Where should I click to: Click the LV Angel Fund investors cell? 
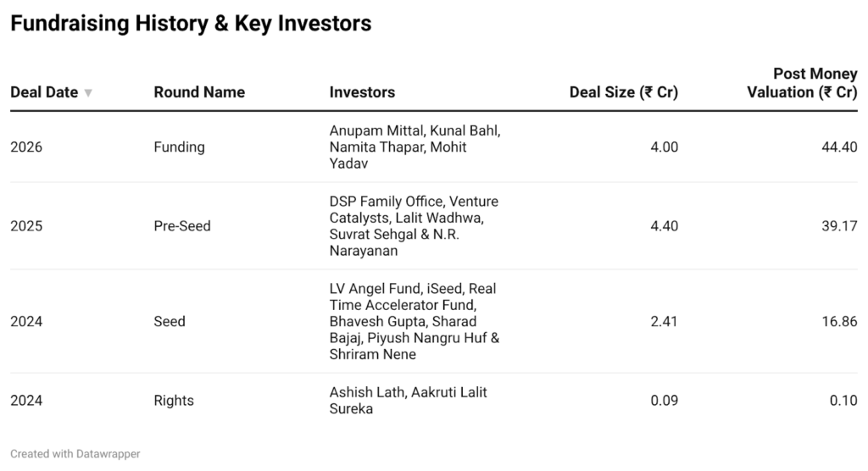tap(414, 321)
